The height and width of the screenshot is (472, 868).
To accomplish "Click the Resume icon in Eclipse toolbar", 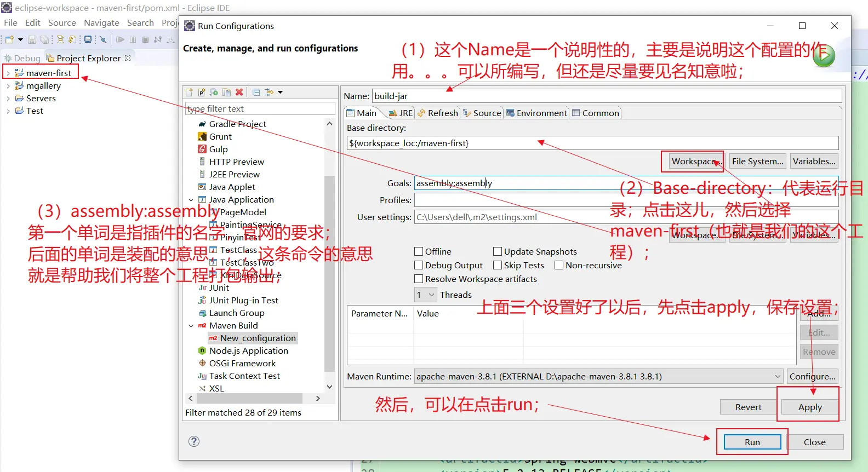I will [120, 39].
